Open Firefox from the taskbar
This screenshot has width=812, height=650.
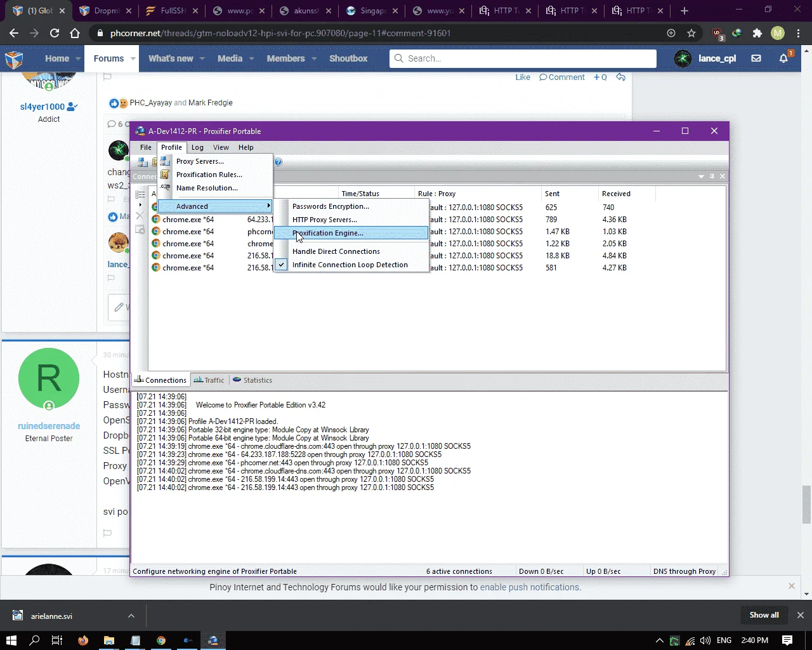(x=83, y=640)
